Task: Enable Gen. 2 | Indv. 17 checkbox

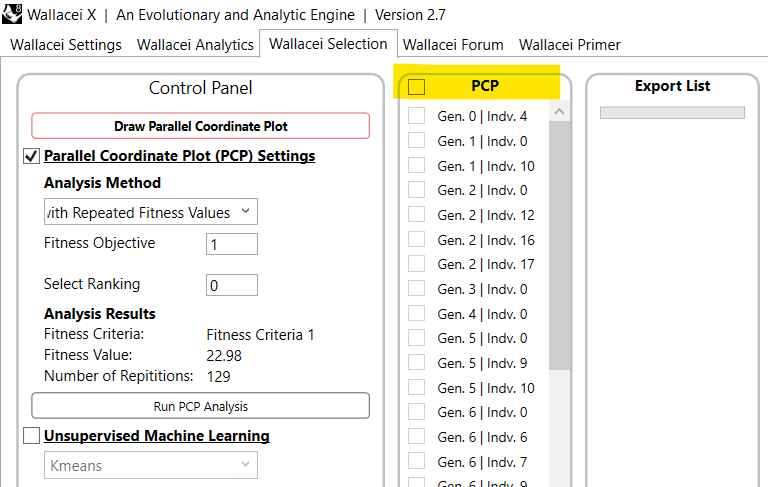Action: point(416,264)
